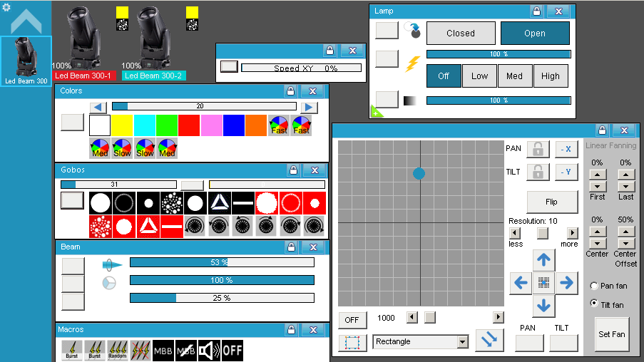Adjust the dimmer 100% slider
The width and height of the screenshot is (644, 362).
point(499,100)
